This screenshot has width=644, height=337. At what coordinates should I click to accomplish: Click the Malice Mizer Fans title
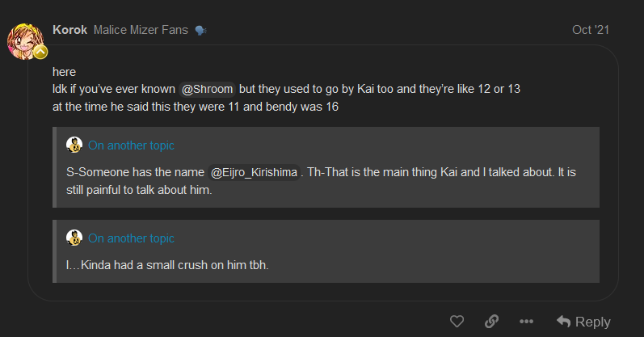[141, 30]
